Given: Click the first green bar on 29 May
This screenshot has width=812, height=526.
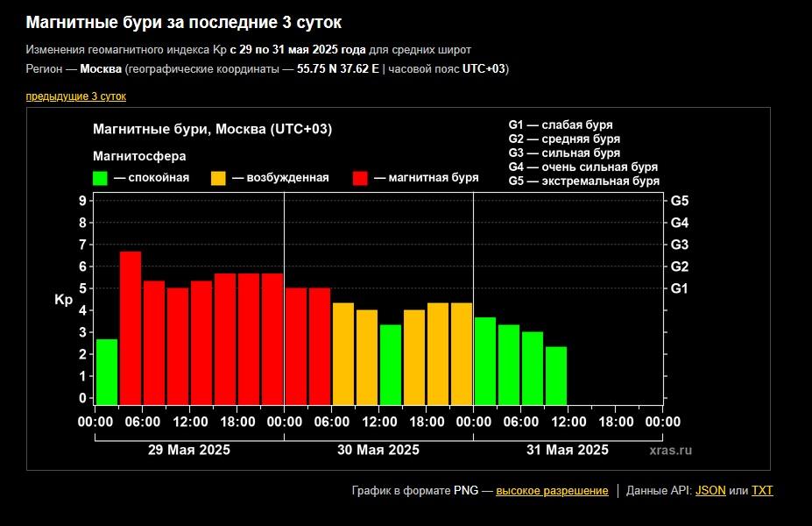Looking at the screenshot, I should pos(107,372).
